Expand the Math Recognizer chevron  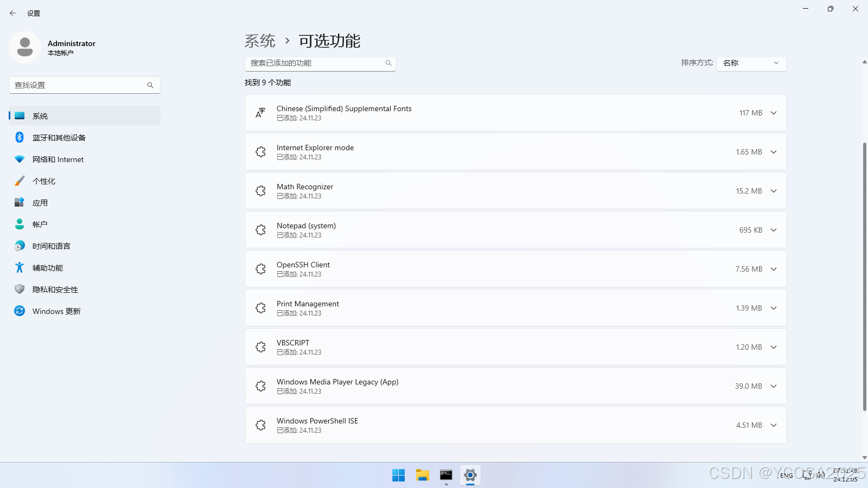pyautogui.click(x=774, y=191)
